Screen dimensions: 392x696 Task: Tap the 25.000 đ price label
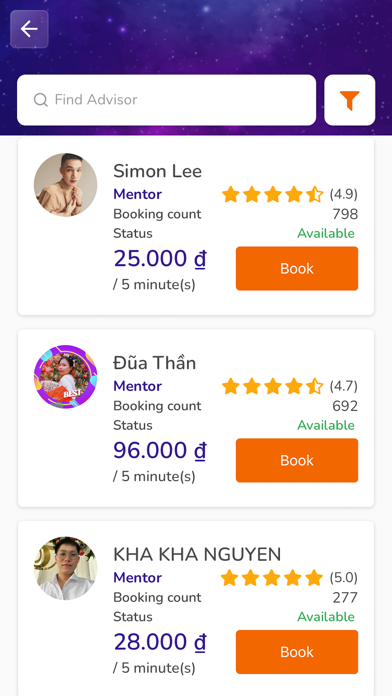pyautogui.click(x=160, y=258)
